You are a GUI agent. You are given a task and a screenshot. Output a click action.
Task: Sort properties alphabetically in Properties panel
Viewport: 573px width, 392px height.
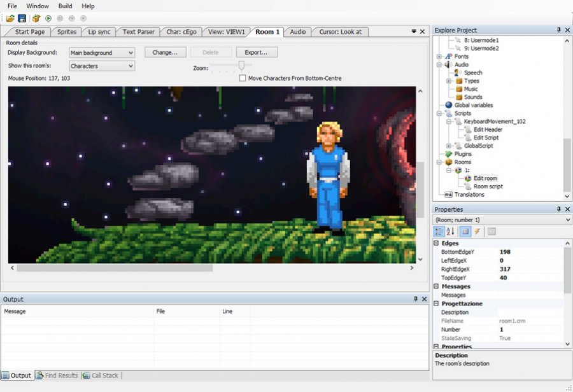click(x=451, y=231)
